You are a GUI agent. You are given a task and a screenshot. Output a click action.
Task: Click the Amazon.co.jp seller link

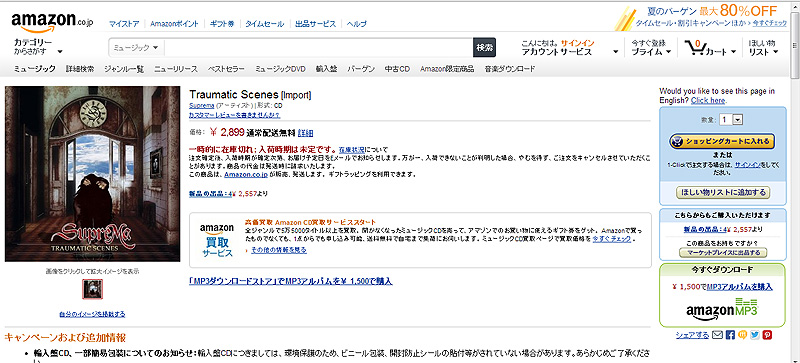tap(246, 175)
